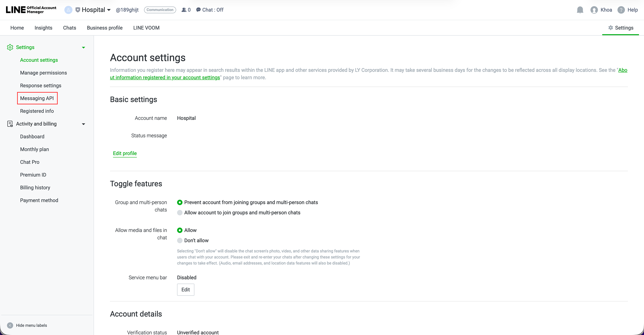Open Messaging API in the sidebar
This screenshot has height=335, width=644.
tap(37, 98)
